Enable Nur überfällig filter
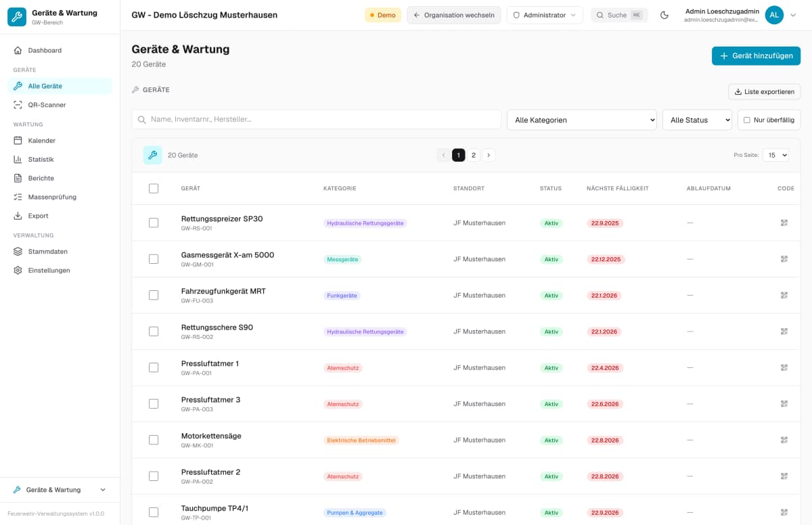812x525 pixels. [747, 120]
